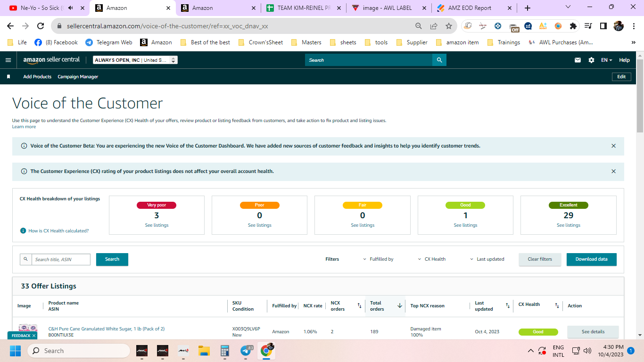The width and height of the screenshot is (644, 362).
Task: Open the Seller Central mail messages icon
Action: click(578, 60)
